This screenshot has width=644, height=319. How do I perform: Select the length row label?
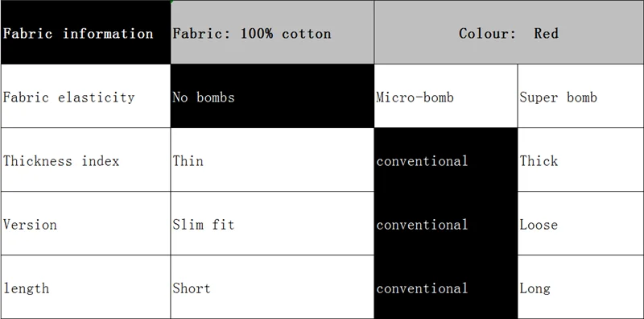pyautogui.click(x=85, y=287)
